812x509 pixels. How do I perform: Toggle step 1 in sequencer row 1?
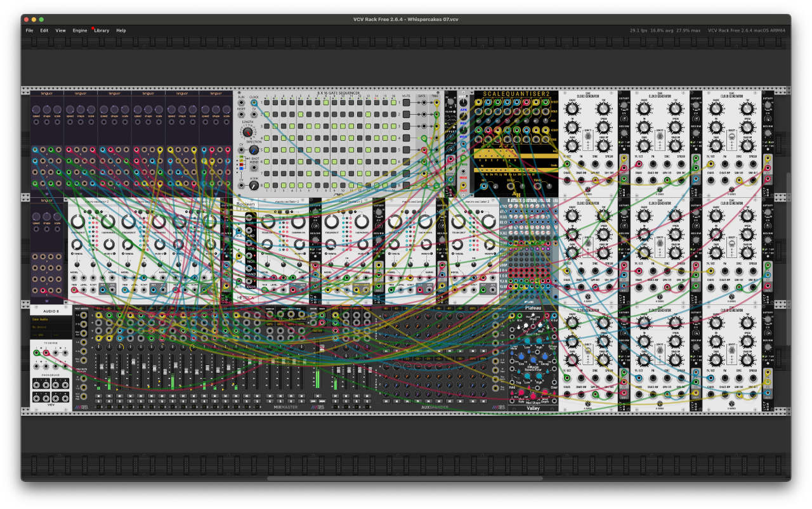pyautogui.click(x=267, y=103)
